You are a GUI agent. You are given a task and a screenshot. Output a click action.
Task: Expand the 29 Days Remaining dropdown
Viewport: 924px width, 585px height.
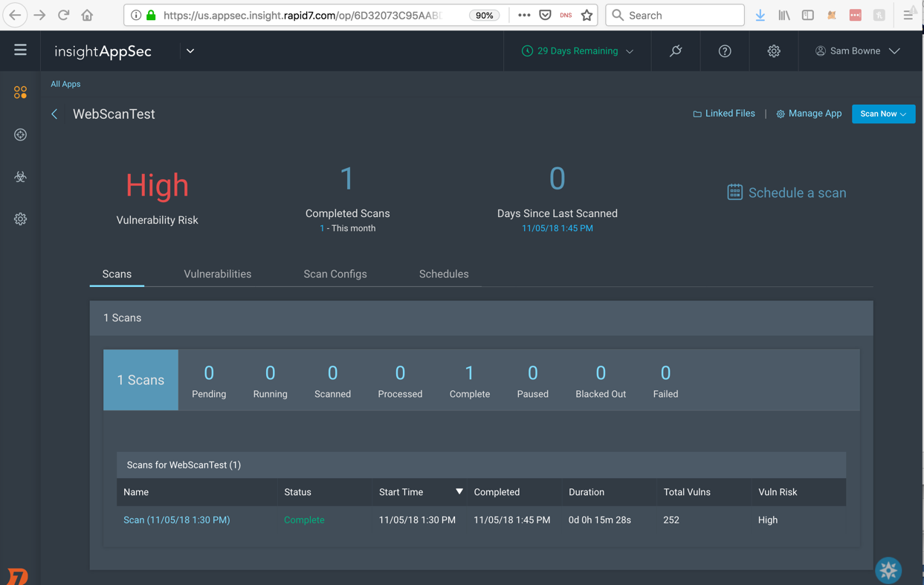tap(578, 51)
